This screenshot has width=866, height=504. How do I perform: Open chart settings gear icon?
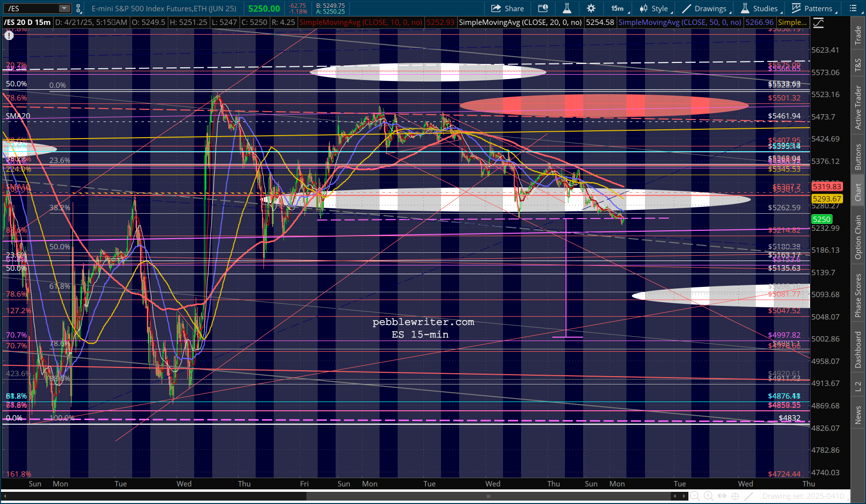[x=591, y=8]
